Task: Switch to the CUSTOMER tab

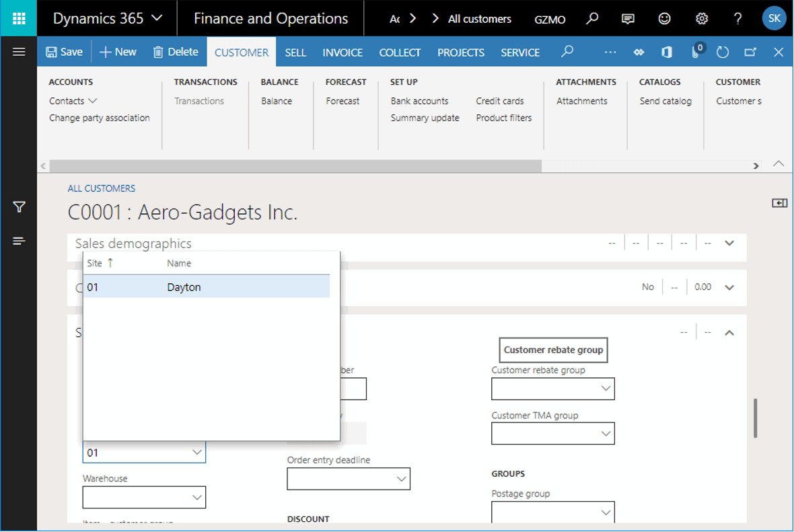Action: click(x=242, y=52)
